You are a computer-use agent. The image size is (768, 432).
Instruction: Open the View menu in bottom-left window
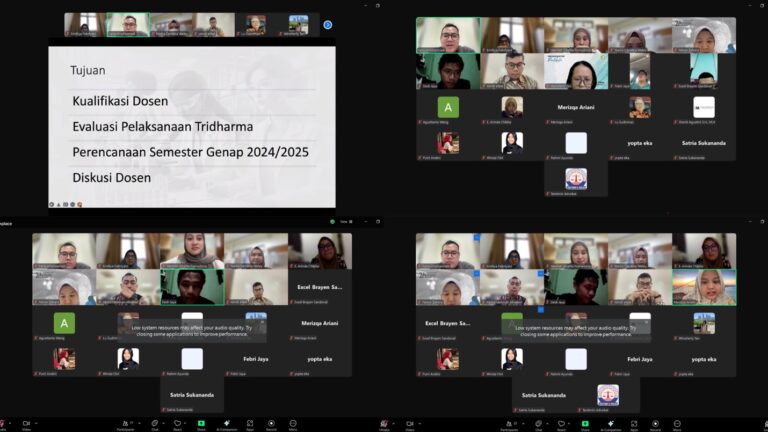[x=346, y=222]
